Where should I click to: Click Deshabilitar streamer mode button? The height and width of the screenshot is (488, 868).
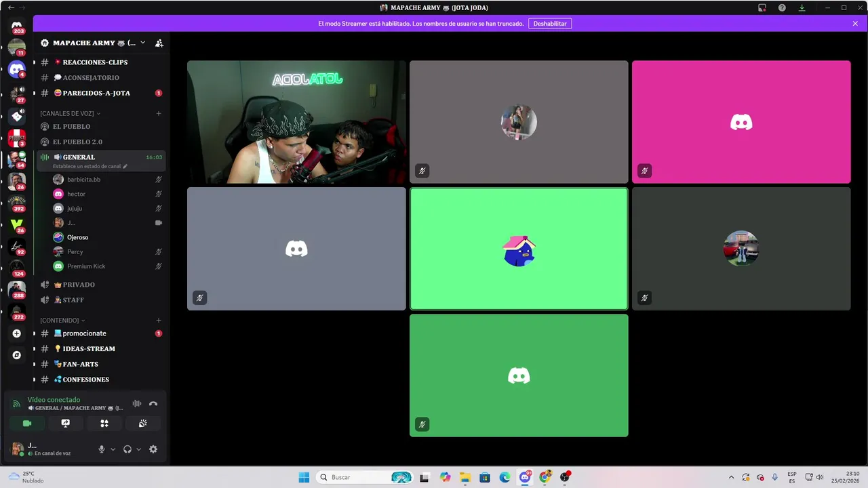coord(550,24)
